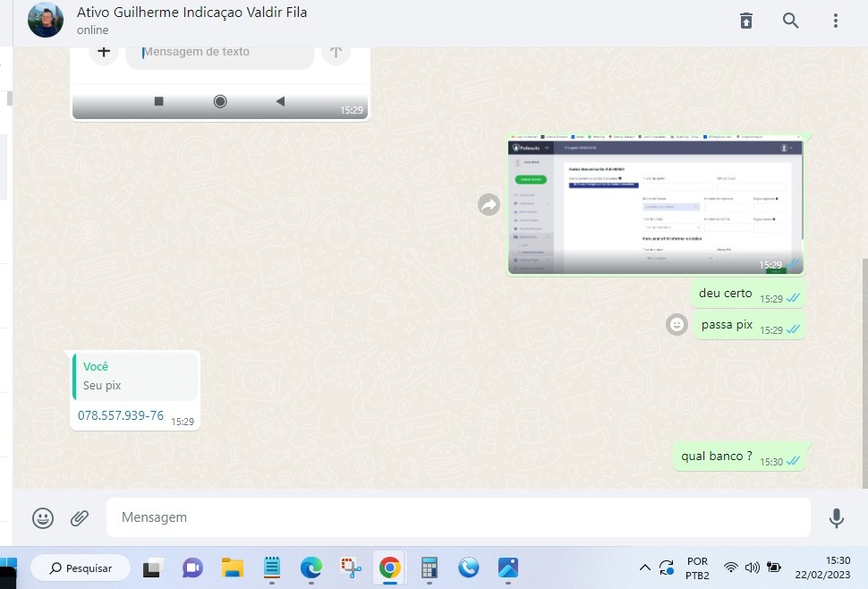Screen dimensions: 868x589
Task: Click the 078.557.939-76 link
Action: 121,415
